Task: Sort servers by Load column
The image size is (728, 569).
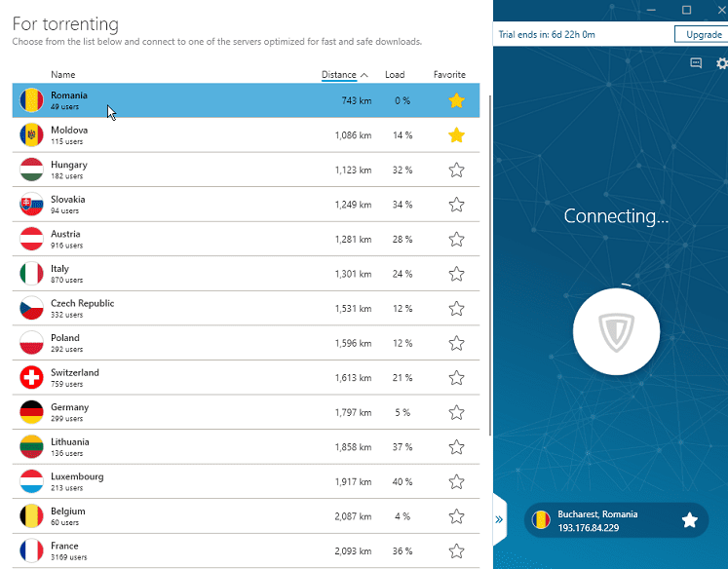Action: click(x=395, y=75)
